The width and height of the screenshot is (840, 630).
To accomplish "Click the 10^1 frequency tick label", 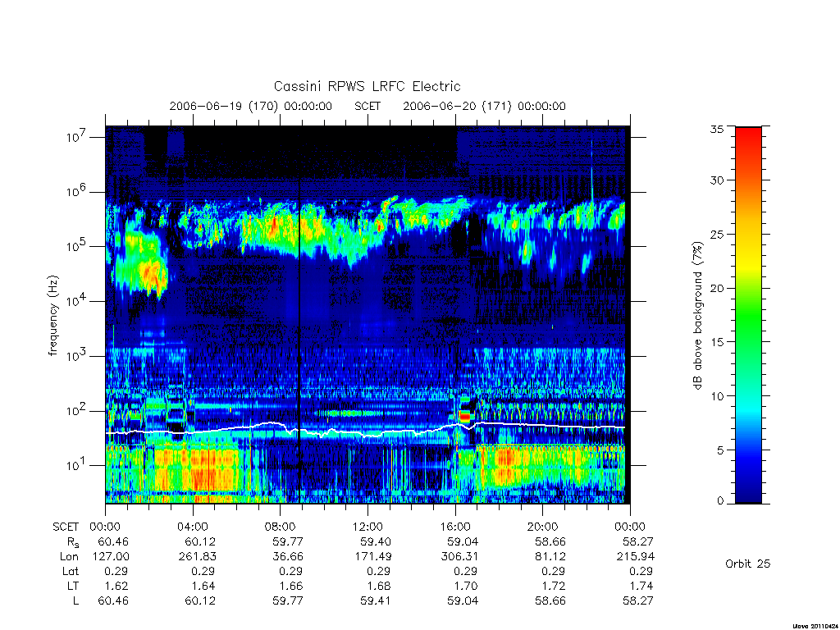I will [78, 465].
